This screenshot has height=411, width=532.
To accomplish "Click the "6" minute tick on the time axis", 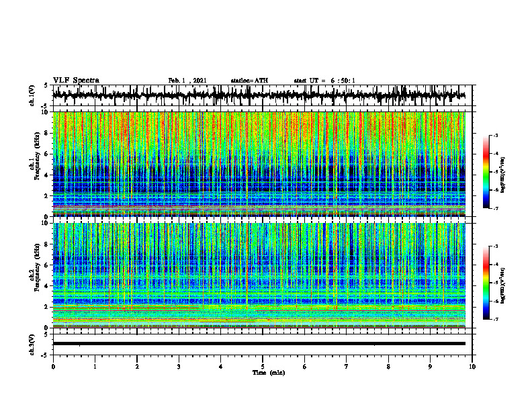I will coord(304,367).
